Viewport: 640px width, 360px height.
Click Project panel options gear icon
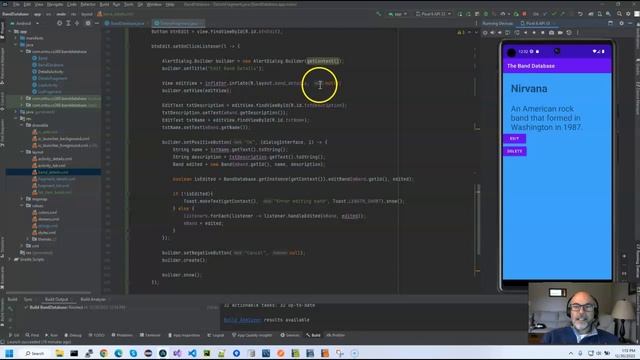pyautogui.click(x=88, y=23)
